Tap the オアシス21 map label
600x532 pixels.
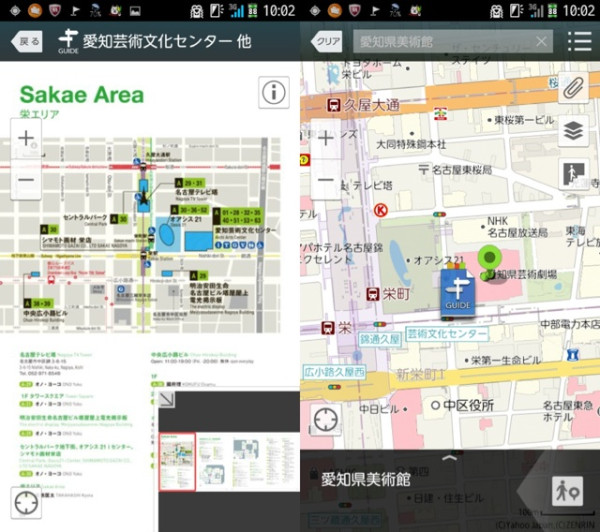pyautogui.click(x=439, y=261)
